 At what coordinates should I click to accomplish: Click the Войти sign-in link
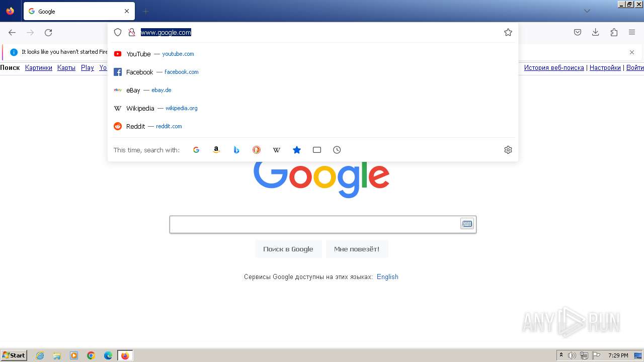[x=635, y=67]
